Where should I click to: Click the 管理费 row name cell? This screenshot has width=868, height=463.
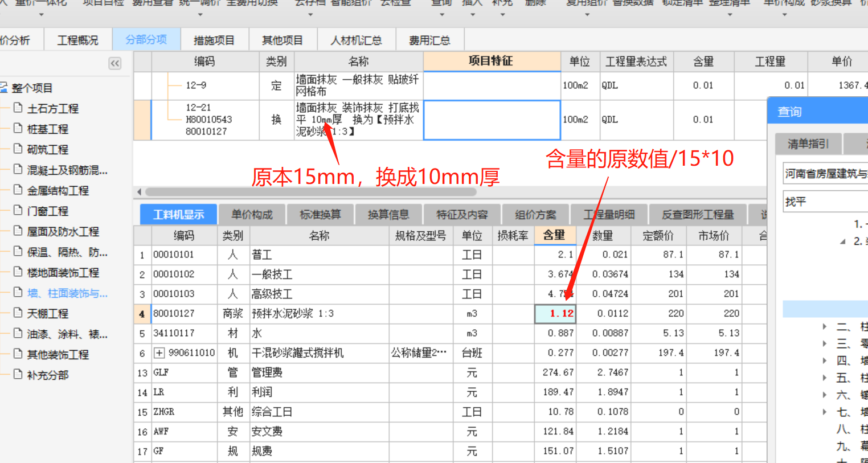[x=320, y=372]
